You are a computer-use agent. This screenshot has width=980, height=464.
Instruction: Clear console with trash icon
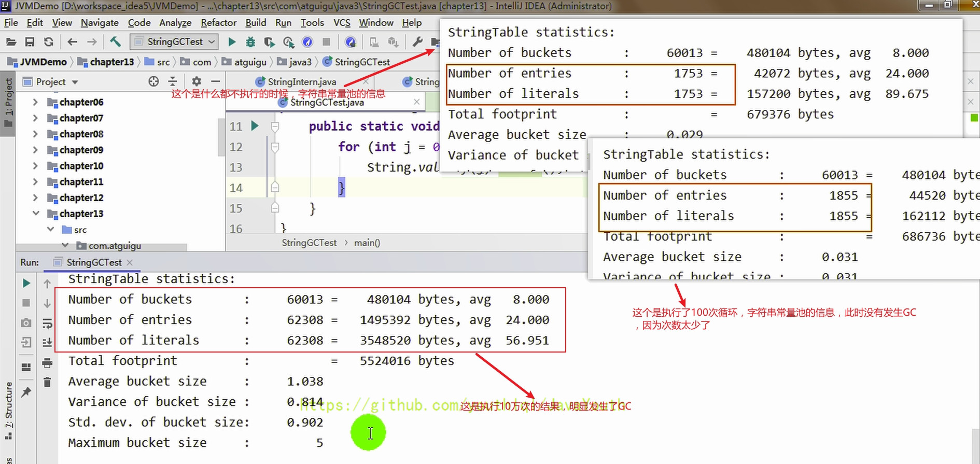pyautogui.click(x=47, y=383)
